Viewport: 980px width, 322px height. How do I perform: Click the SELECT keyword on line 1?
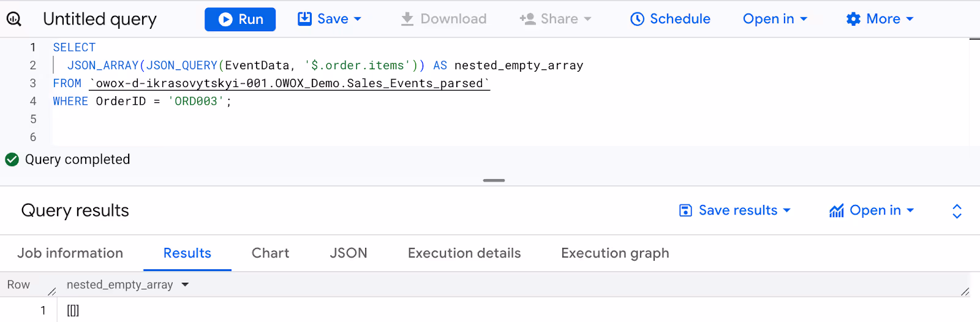74,47
